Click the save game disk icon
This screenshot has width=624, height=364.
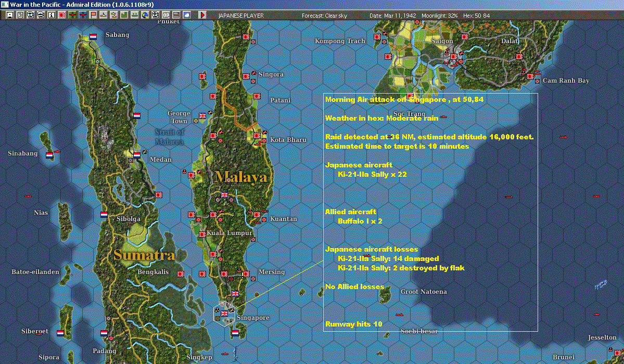tap(10, 15)
